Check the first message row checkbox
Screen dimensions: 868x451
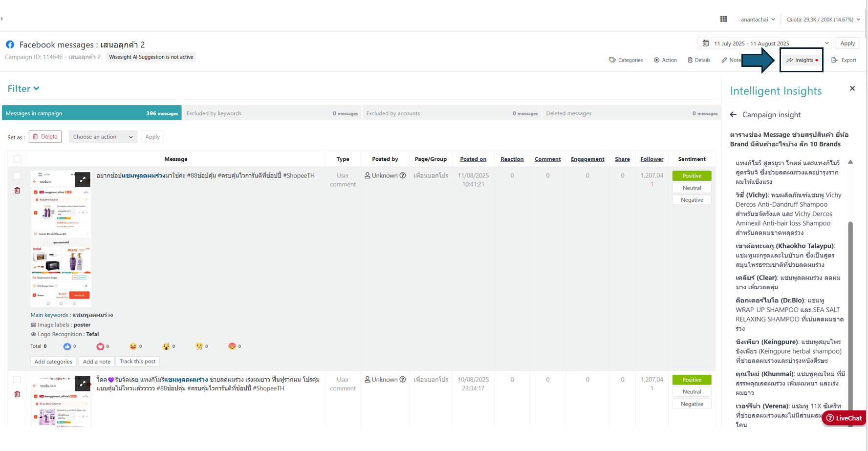pyautogui.click(x=17, y=175)
